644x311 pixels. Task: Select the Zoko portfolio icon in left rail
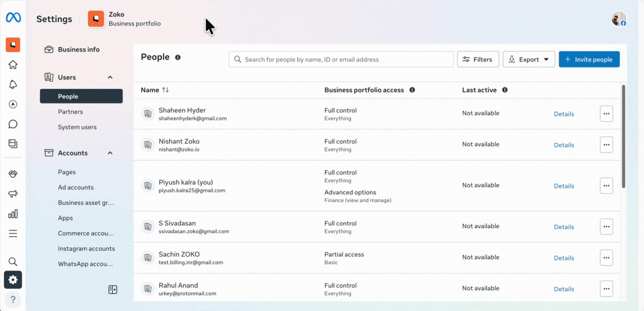click(13, 45)
